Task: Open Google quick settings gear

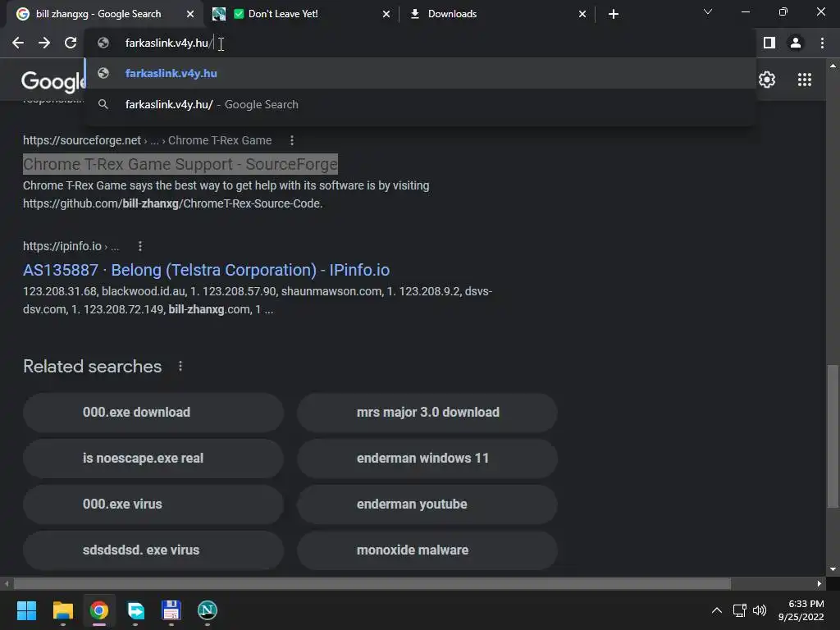Action: 767,80
